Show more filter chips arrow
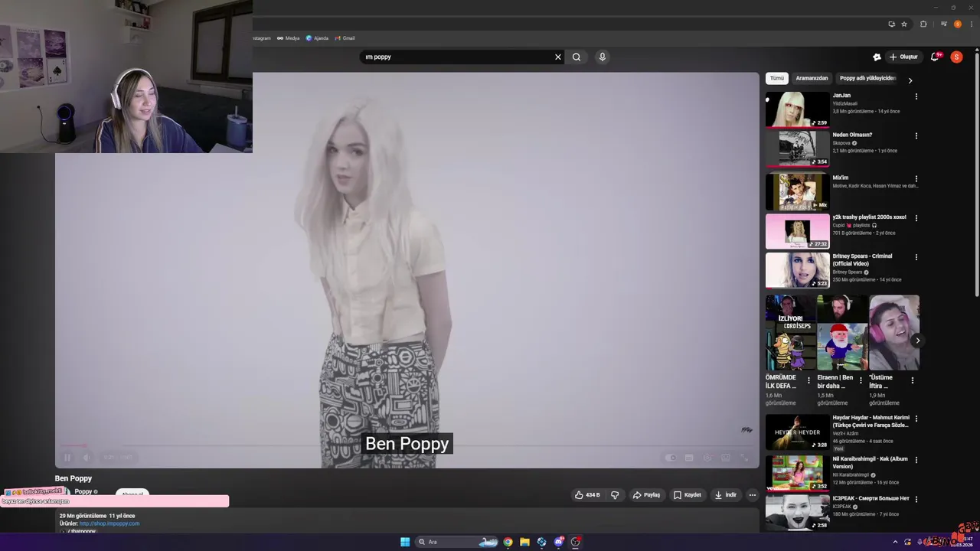 pos(910,80)
